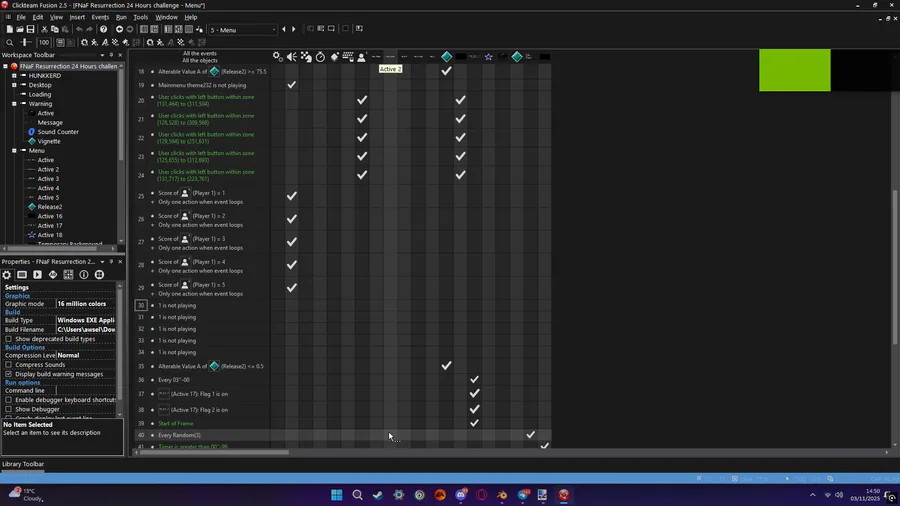Open the Events menu

coord(100,17)
